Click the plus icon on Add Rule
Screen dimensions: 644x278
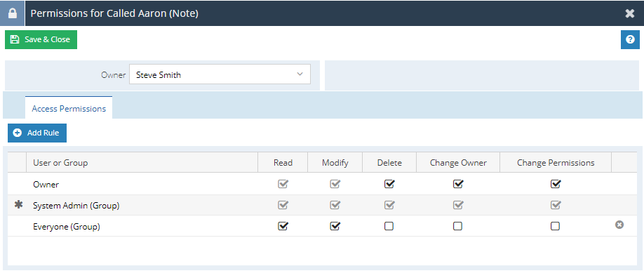[x=18, y=133]
